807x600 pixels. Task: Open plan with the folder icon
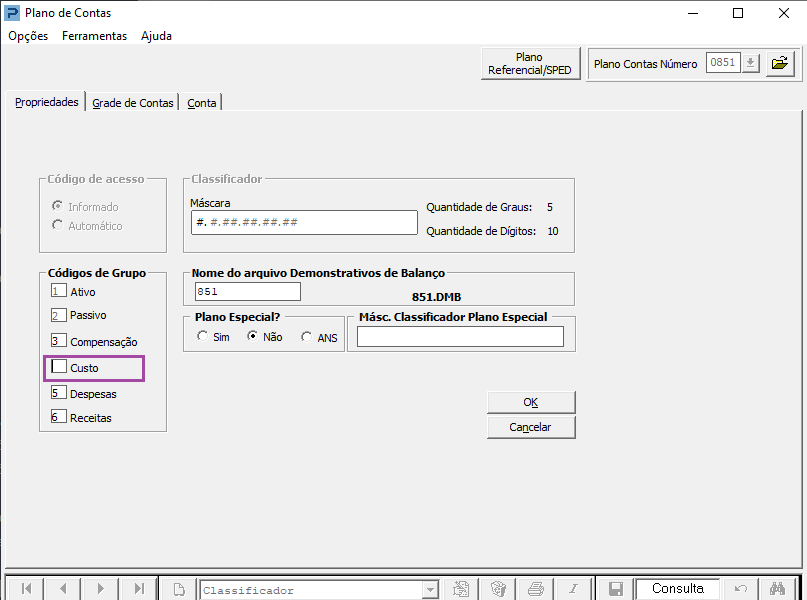point(780,63)
